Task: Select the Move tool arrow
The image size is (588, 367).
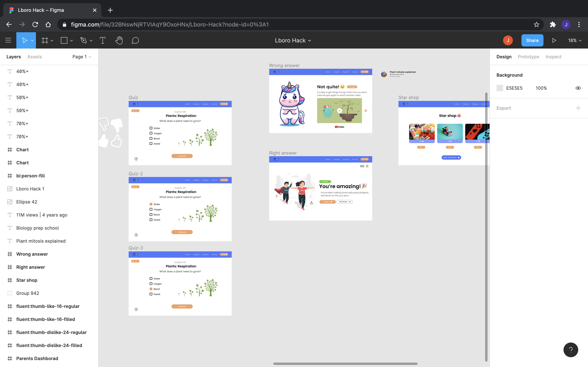Action: 24,40
